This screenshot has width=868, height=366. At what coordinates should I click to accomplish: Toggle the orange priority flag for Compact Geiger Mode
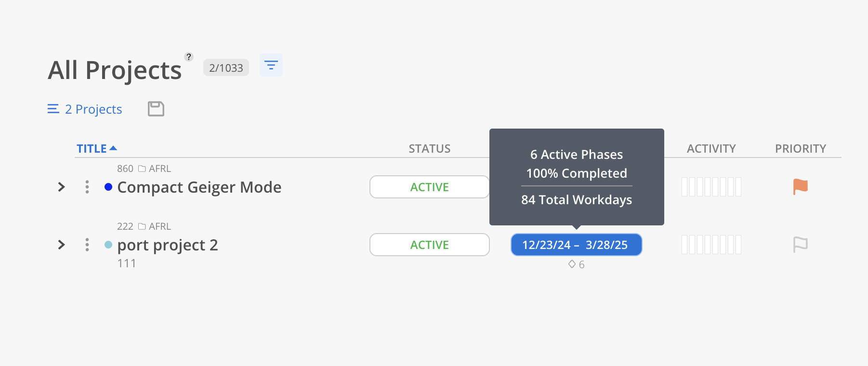point(800,187)
